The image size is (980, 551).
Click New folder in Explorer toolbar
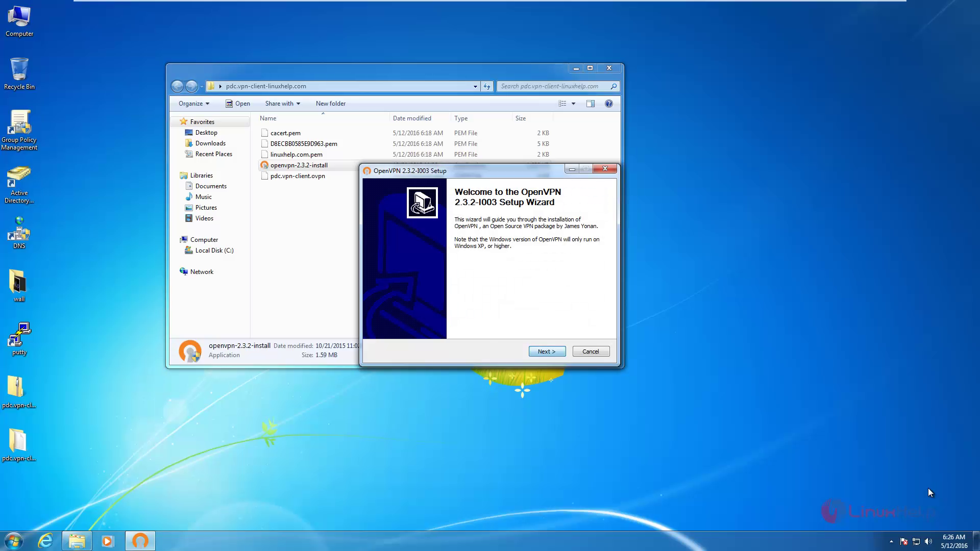coord(330,104)
